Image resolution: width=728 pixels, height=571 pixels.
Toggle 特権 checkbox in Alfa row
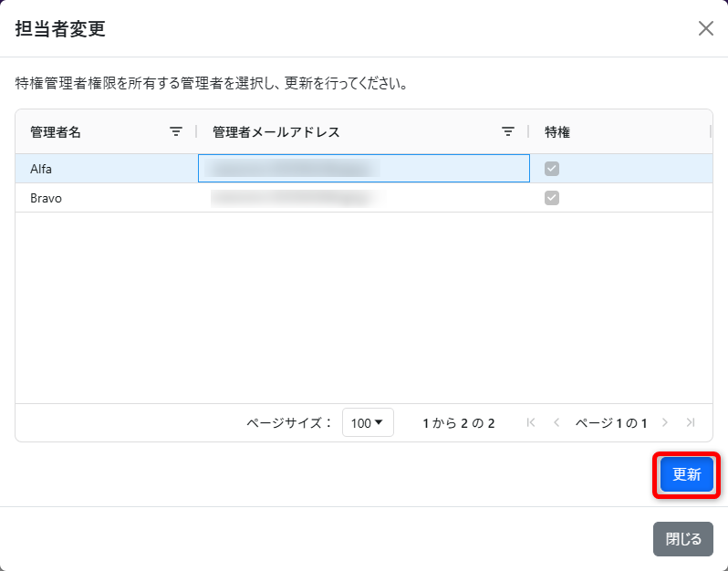click(x=552, y=169)
